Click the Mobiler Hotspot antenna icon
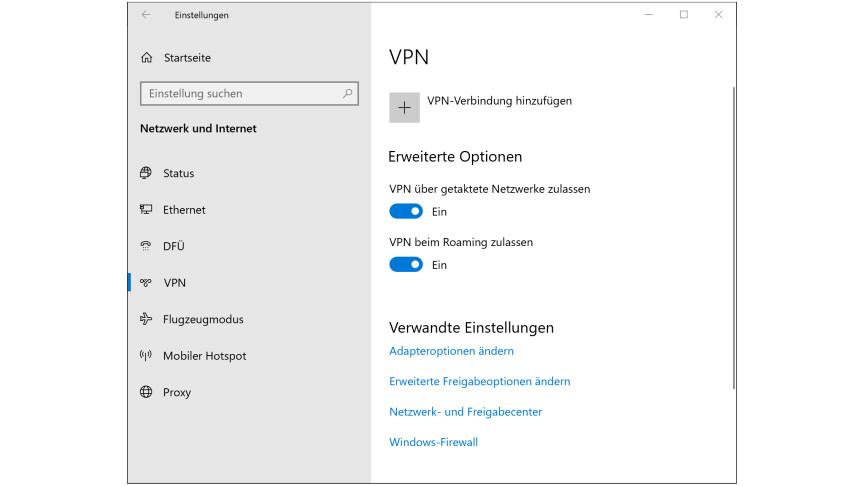The image size is (864, 486). point(145,355)
